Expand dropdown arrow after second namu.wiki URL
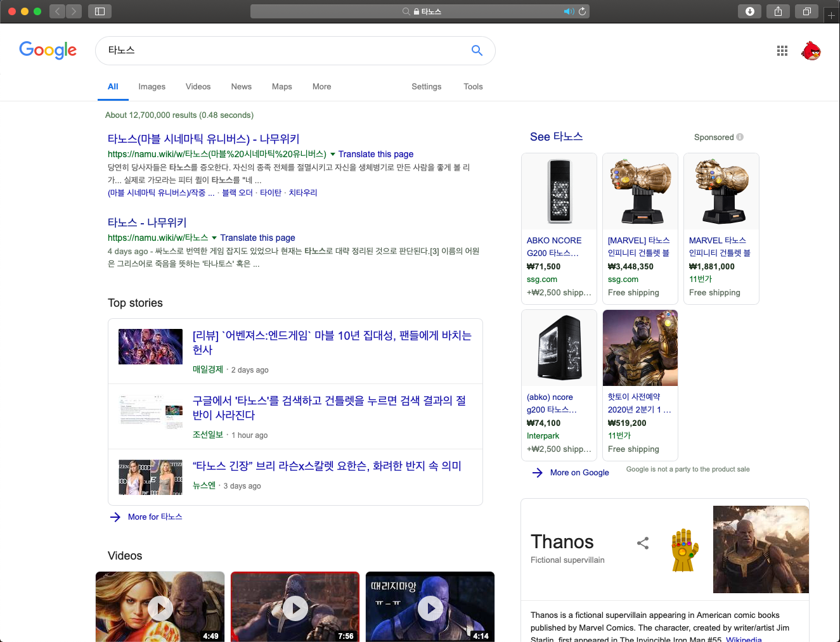 (214, 238)
